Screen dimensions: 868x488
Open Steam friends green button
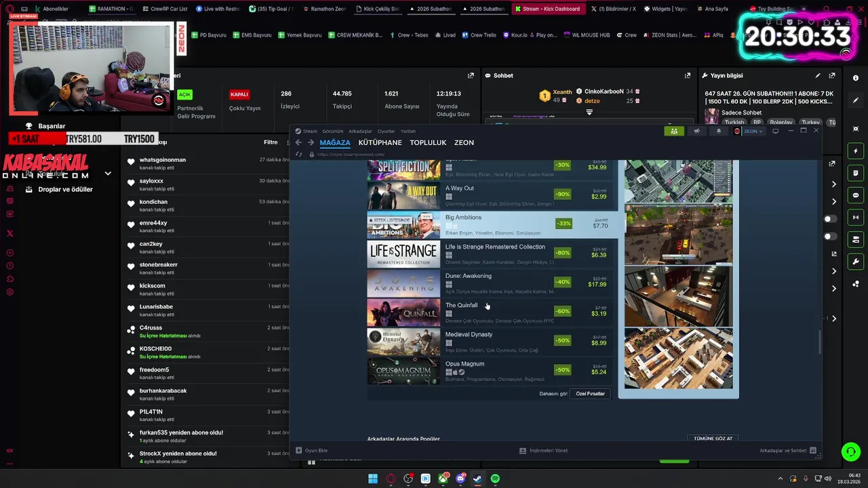[673, 131]
